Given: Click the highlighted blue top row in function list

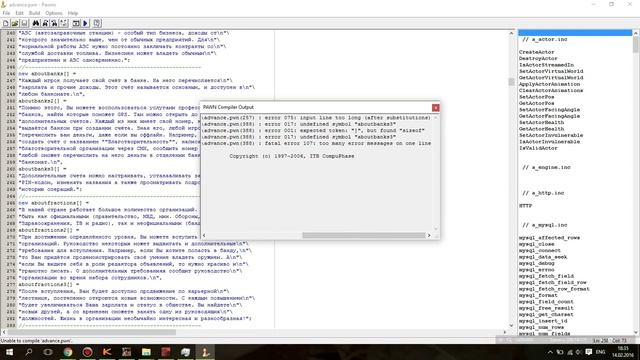Looking at the screenshot, I should point(575,33).
